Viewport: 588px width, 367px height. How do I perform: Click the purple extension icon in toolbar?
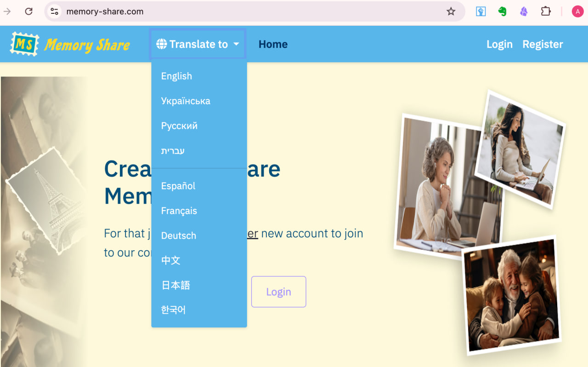click(524, 11)
